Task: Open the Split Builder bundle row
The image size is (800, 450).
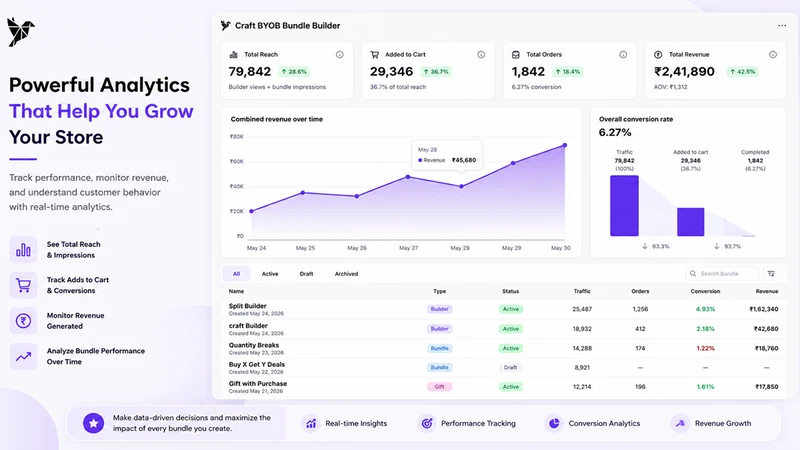Action: (504, 309)
